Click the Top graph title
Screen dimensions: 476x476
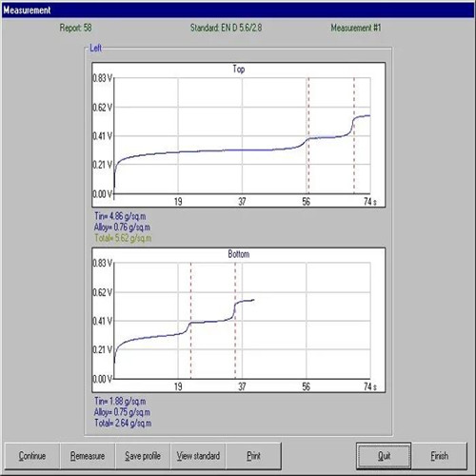pos(239,69)
